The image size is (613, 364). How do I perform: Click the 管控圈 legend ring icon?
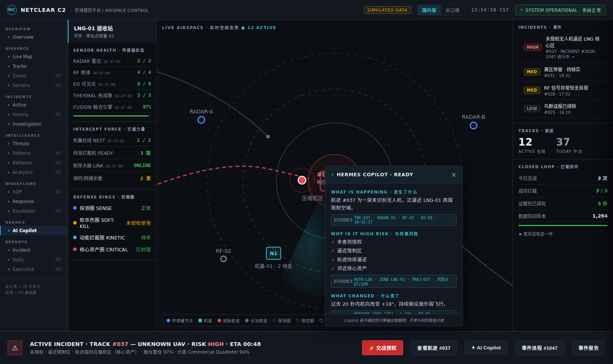click(x=298, y=321)
